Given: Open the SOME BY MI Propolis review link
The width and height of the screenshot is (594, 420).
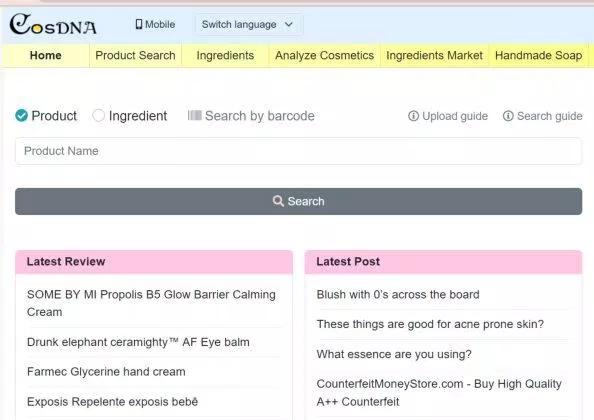Looking at the screenshot, I should tap(152, 303).
